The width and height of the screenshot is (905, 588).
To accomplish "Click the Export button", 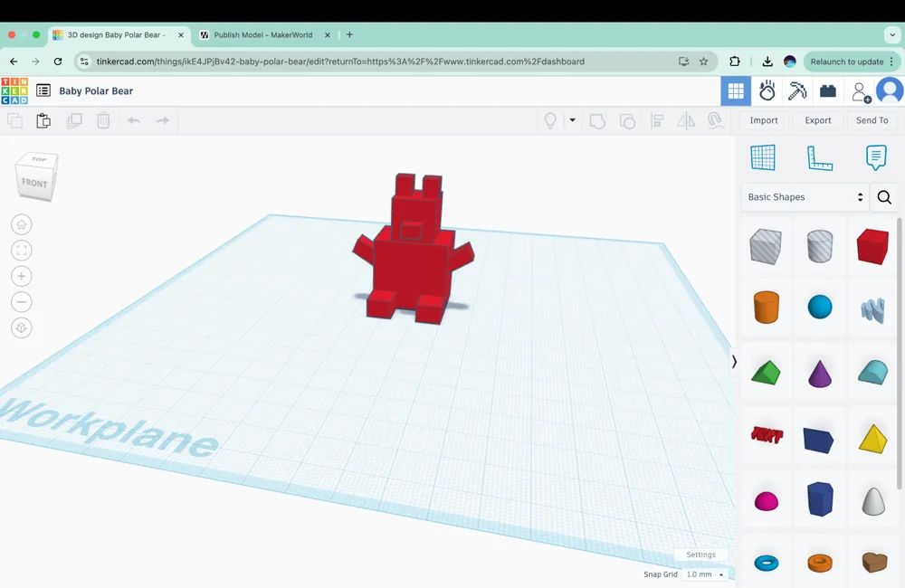I will pyautogui.click(x=818, y=120).
